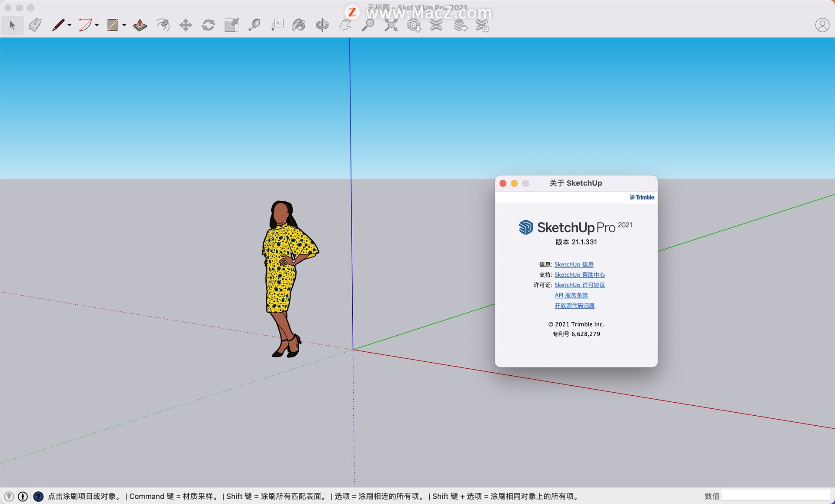The width and height of the screenshot is (835, 504).
Task: Click the © 2021 Trimble Inc. text
Action: 576,324
